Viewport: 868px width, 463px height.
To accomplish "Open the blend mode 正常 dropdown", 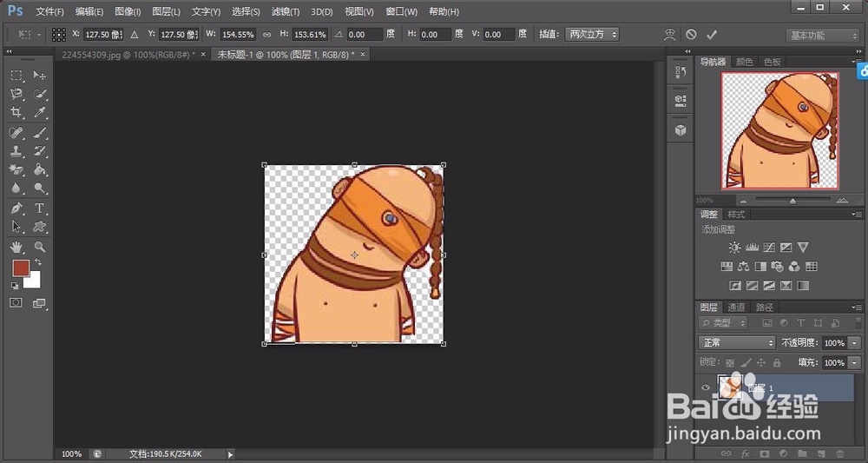I will coord(737,343).
